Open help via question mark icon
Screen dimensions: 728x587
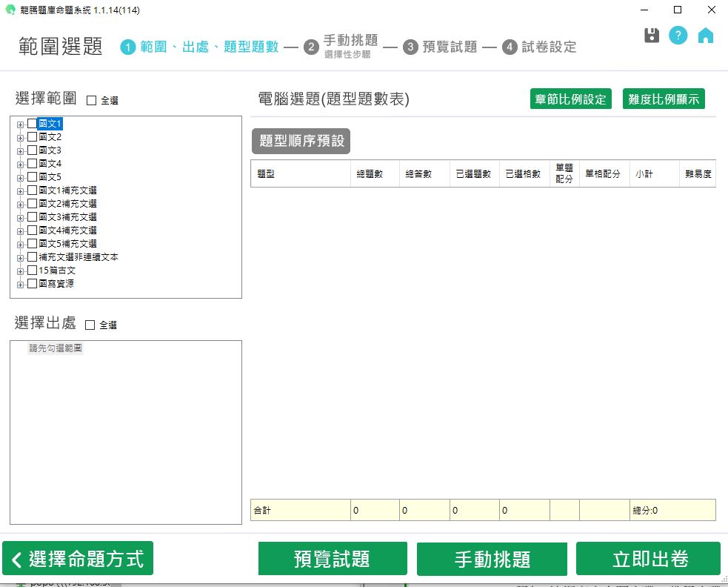click(678, 36)
